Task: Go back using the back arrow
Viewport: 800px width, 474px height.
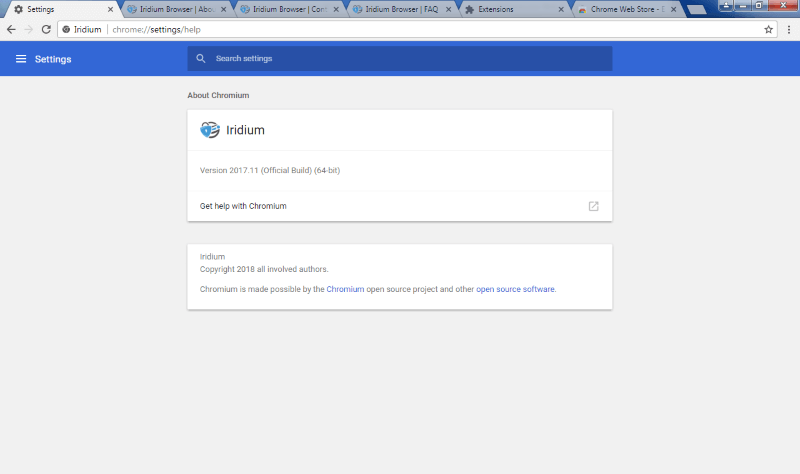Action: coord(11,30)
